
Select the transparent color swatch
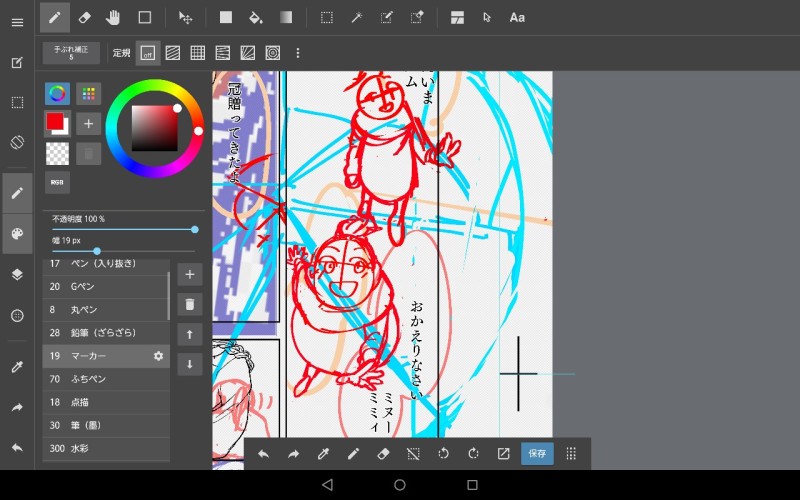58,154
